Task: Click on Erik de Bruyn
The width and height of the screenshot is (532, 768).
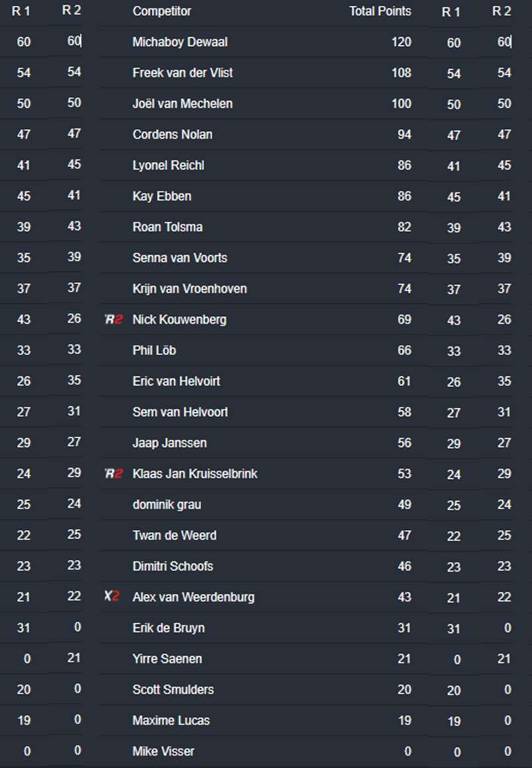Action: 168,628
